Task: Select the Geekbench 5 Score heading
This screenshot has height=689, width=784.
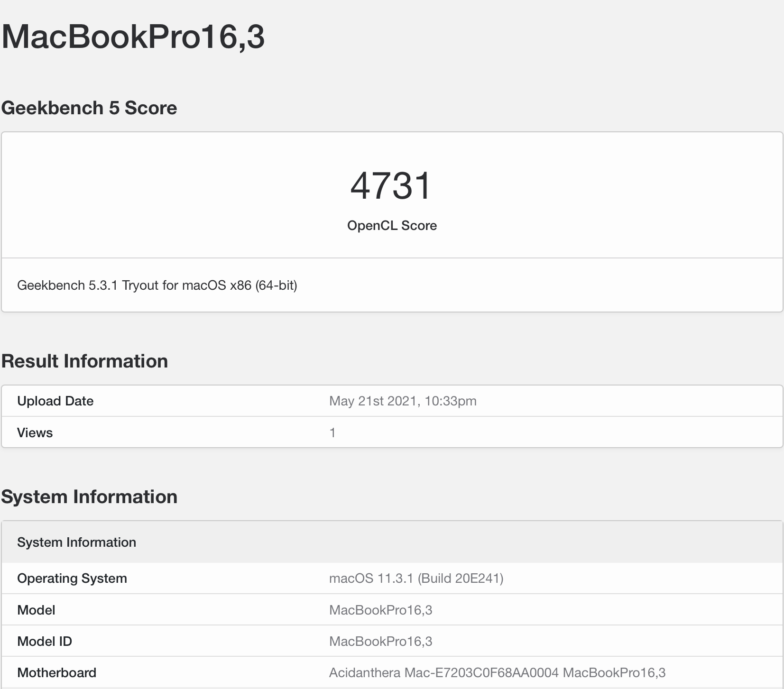Action: coord(89,108)
